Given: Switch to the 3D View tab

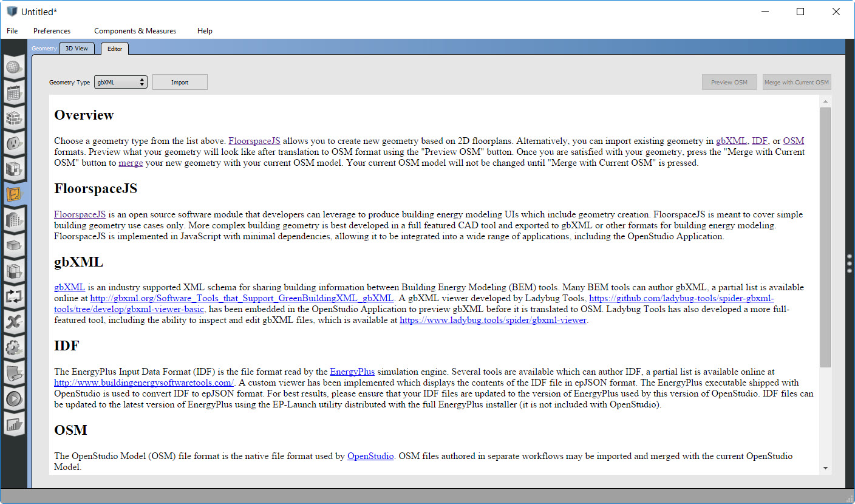Looking at the screenshot, I should (77, 49).
